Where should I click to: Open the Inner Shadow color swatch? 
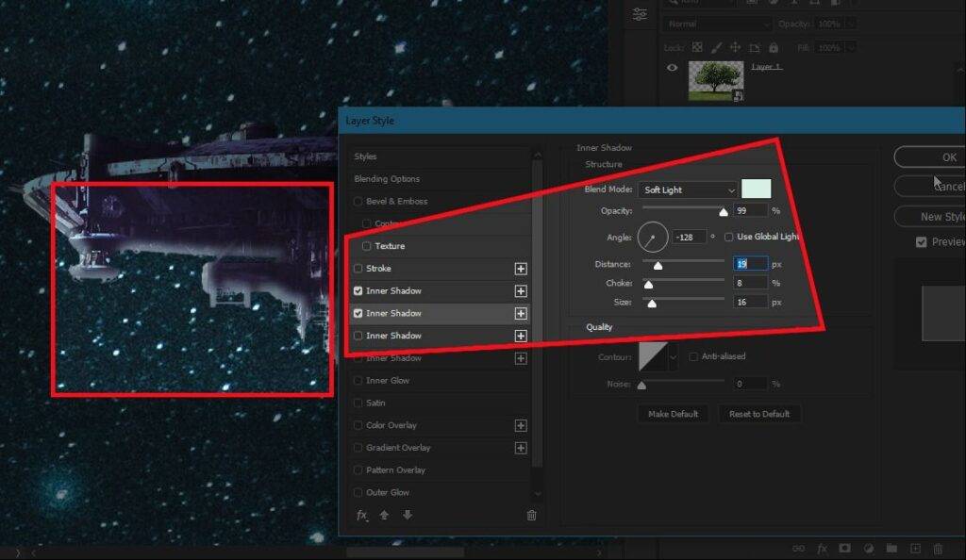(x=756, y=189)
